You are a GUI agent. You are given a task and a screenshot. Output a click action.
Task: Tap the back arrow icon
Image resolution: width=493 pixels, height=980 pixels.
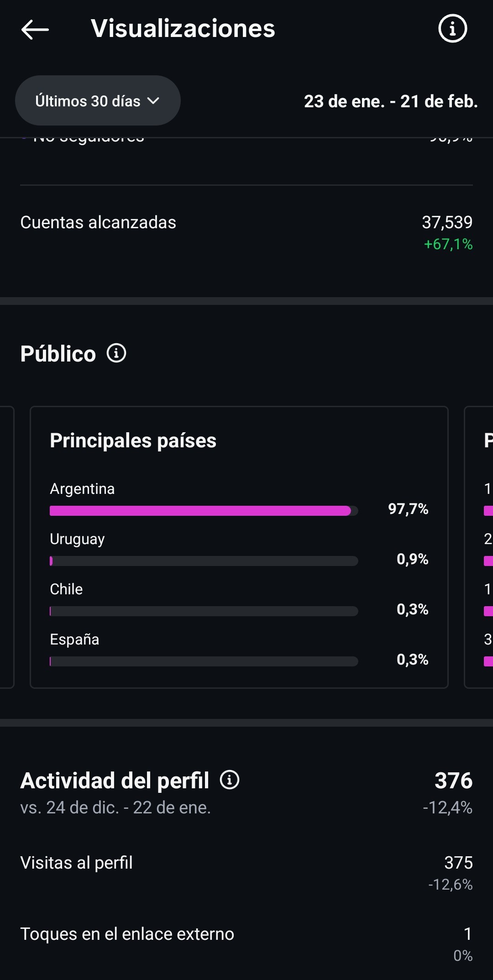(35, 29)
